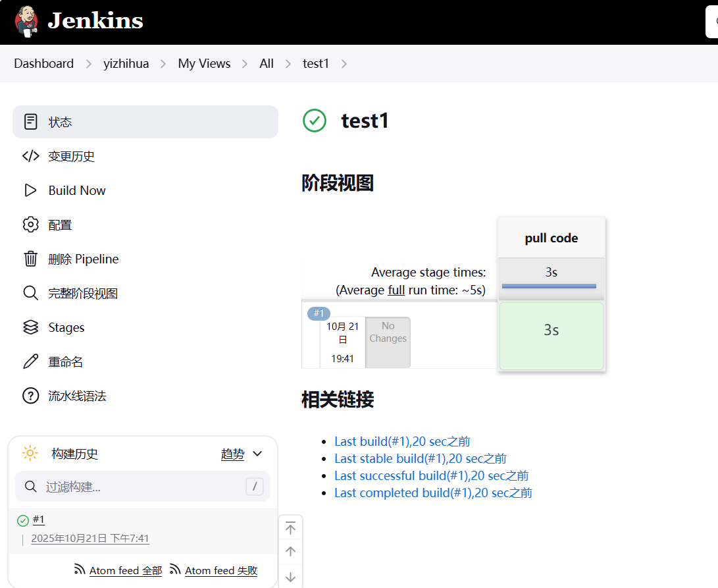Open Atom feed 全部 link
This screenshot has width=718, height=588.
click(x=126, y=571)
